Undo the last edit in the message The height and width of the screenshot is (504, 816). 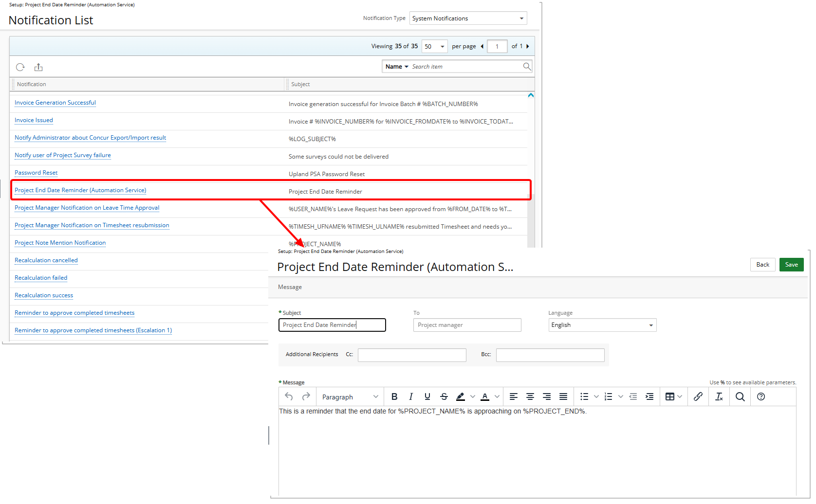pos(288,396)
